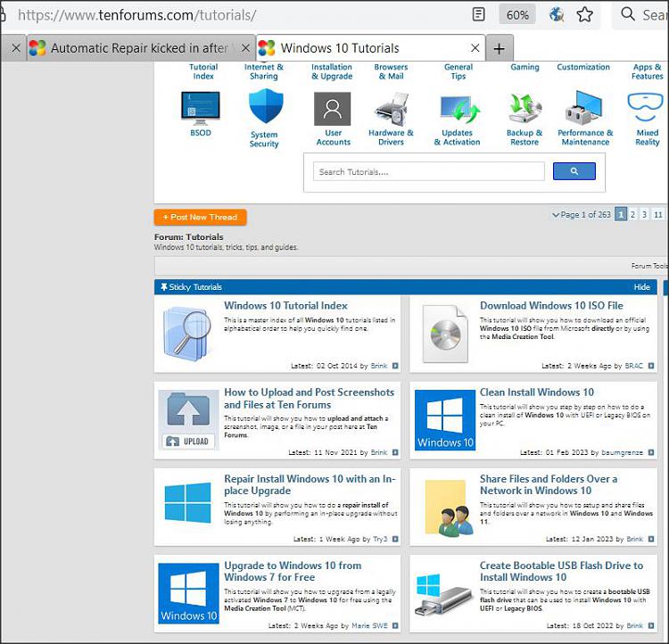This screenshot has height=644, width=669.
Task: Open Share Files and Folders Over a Network title
Action: (x=549, y=485)
